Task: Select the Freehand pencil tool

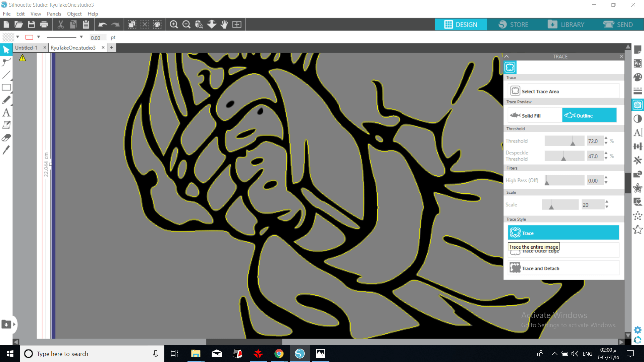Action: coord(6,100)
